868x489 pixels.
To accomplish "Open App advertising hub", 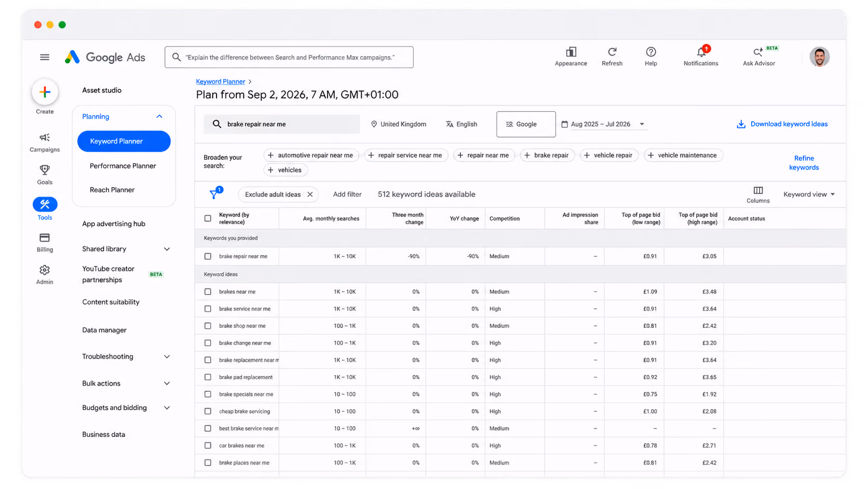I will [x=114, y=224].
